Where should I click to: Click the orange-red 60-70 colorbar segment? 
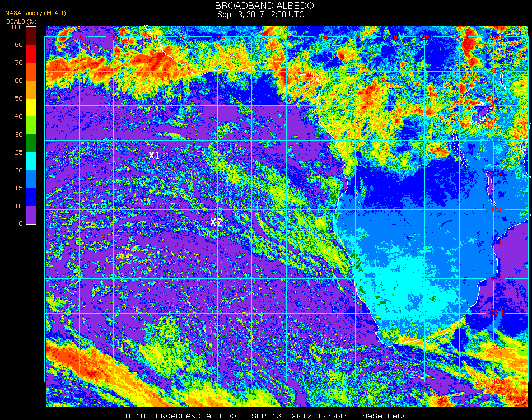coord(31,72)
